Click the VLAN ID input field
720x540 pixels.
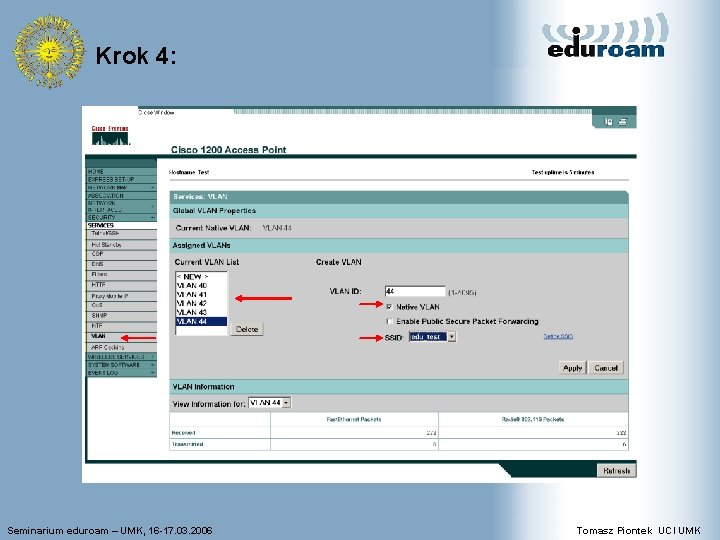pyautogui.click(x=415, y=291)
